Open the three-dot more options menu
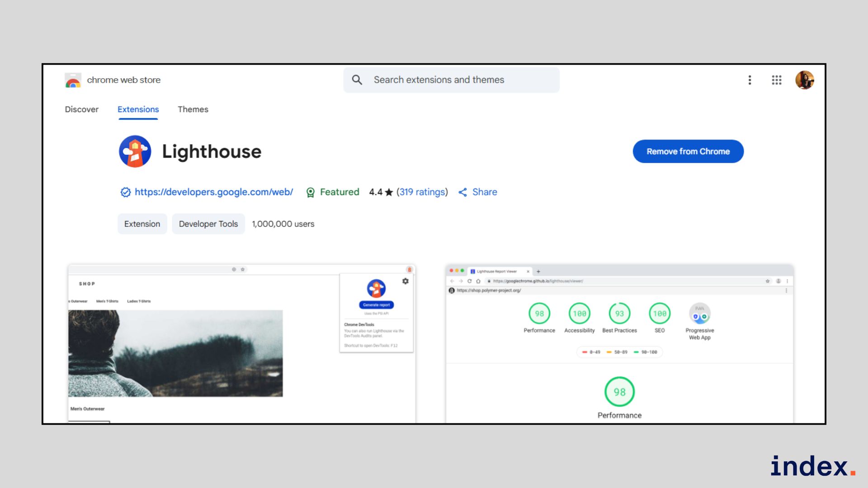 click(x=750, y=80)
